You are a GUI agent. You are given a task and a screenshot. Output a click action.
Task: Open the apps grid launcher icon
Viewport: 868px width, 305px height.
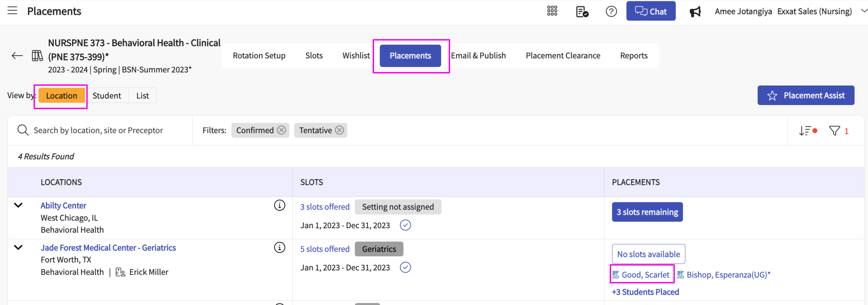552,11
